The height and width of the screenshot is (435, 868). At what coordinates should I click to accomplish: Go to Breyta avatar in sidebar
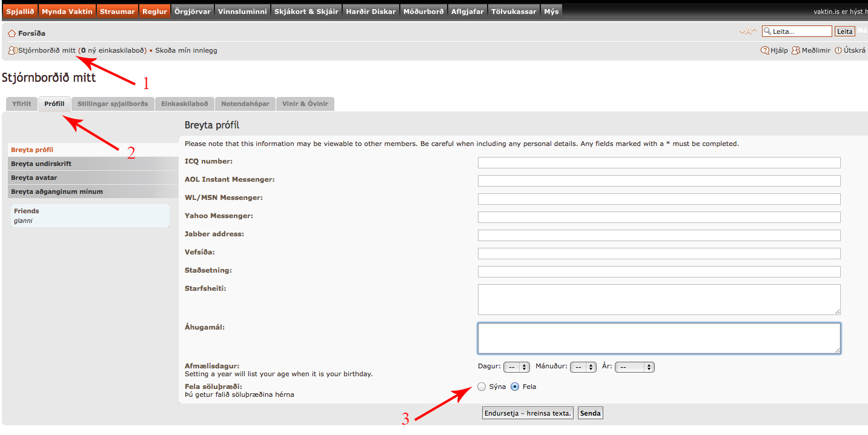click(x=34, y=178)
